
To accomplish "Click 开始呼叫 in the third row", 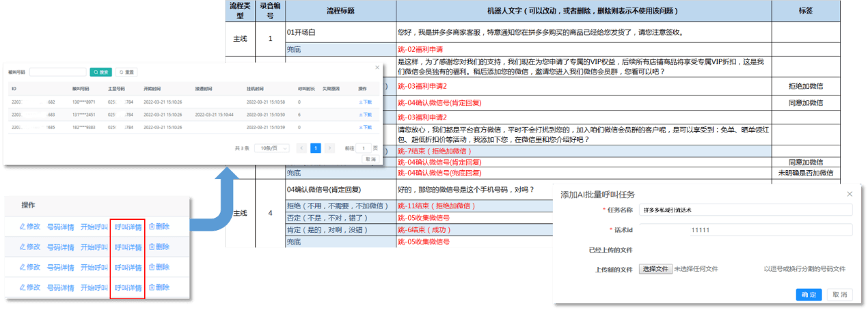I will pyautogui.click(x=94, y=267).
